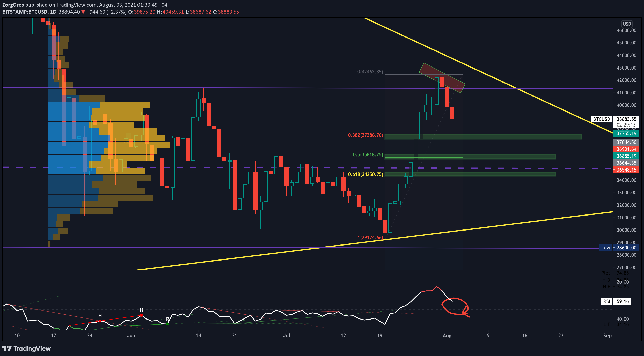The width and height of the screenshot is (644, 356).
Task: Click the 46000.00 price axis label
Action: [x=627, y=30]
